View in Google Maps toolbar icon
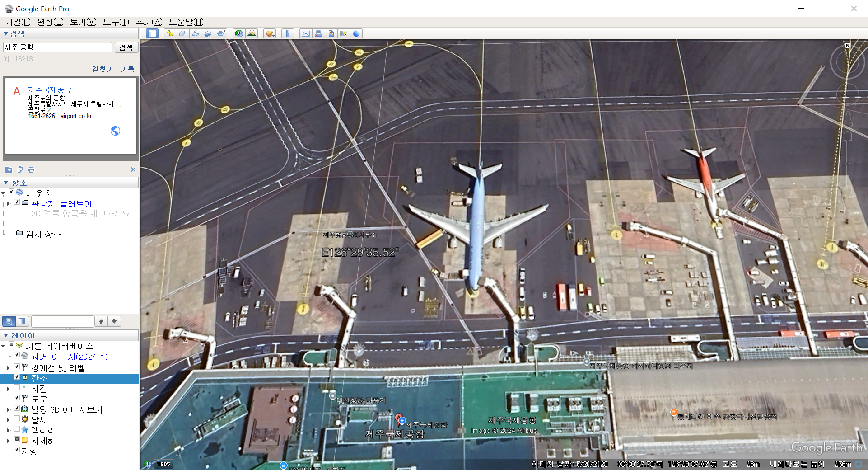Viewport: 868px width, 470px height. (344, 33)
